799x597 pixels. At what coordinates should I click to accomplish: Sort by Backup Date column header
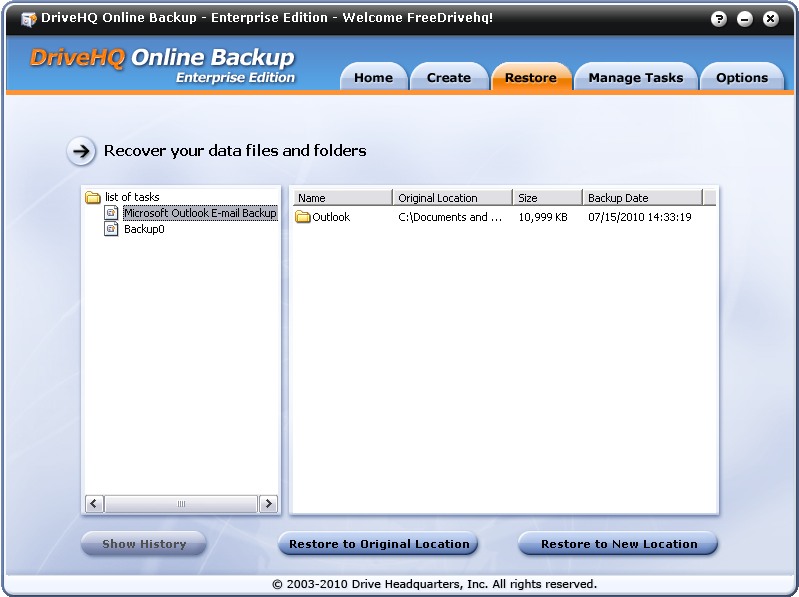[642, 198]
